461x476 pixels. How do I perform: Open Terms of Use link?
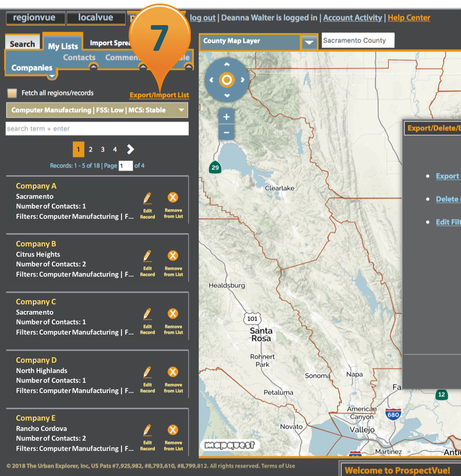(x=278, y=466)
